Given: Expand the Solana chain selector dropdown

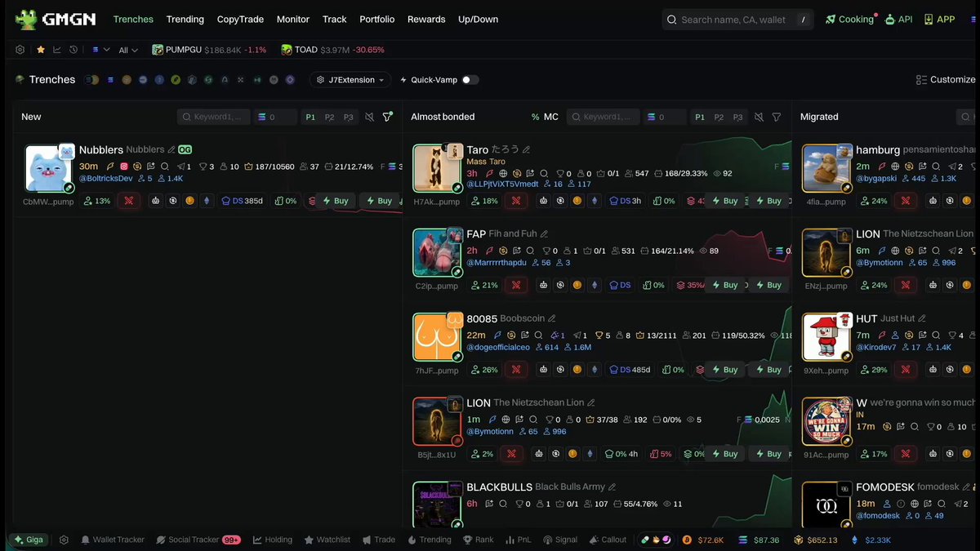Looking at the screenshot, I should (x=100, y=50).
